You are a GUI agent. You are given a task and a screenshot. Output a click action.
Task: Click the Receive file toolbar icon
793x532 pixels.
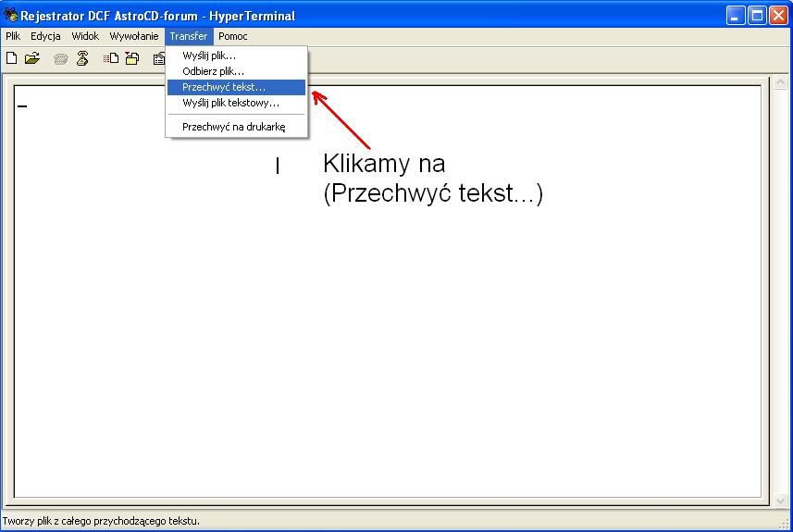tap(132, 58)
